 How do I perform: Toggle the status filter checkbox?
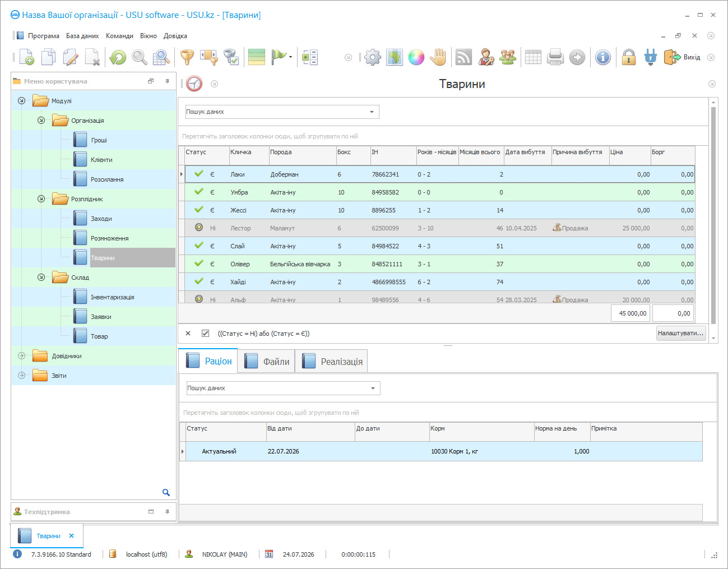pyautogui.click(x=206, y=334)
